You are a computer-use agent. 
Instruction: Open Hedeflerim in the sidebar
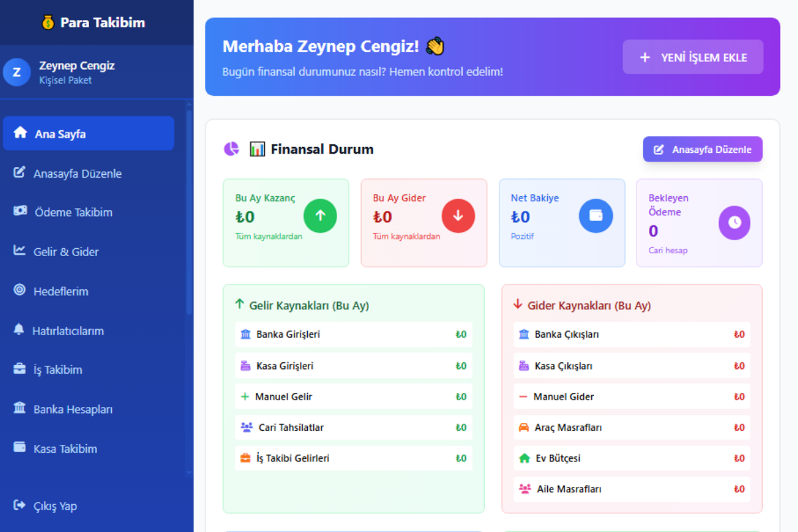coord(61,291)
